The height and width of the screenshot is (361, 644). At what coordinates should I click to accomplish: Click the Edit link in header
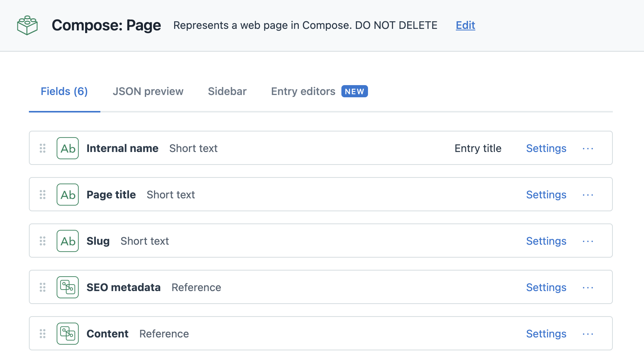tap(465, 25)
